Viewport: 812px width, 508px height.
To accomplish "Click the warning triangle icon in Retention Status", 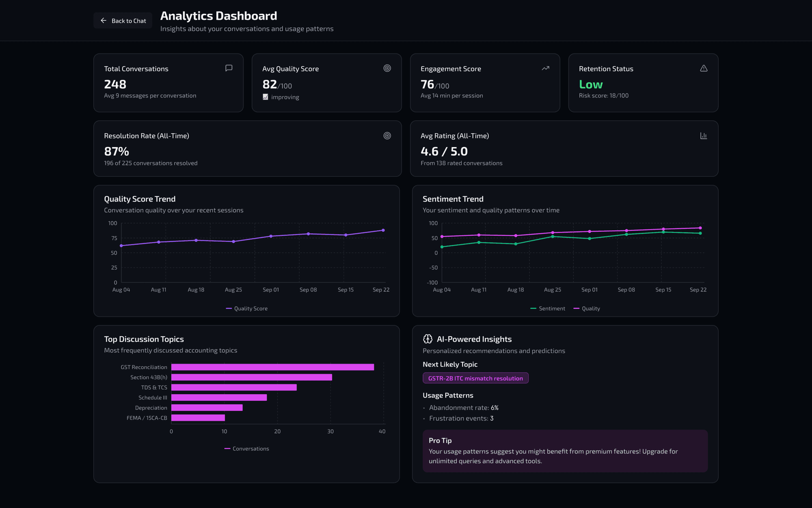I will (x=704, y=68).
